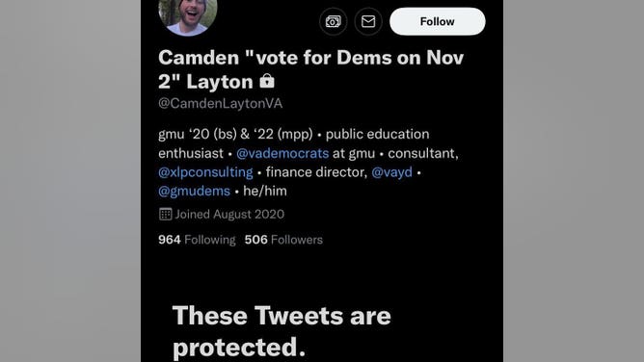Click the Joined August 2020 text
The width and height of the screenshot is (644, 362).
[x=229, y=214]
